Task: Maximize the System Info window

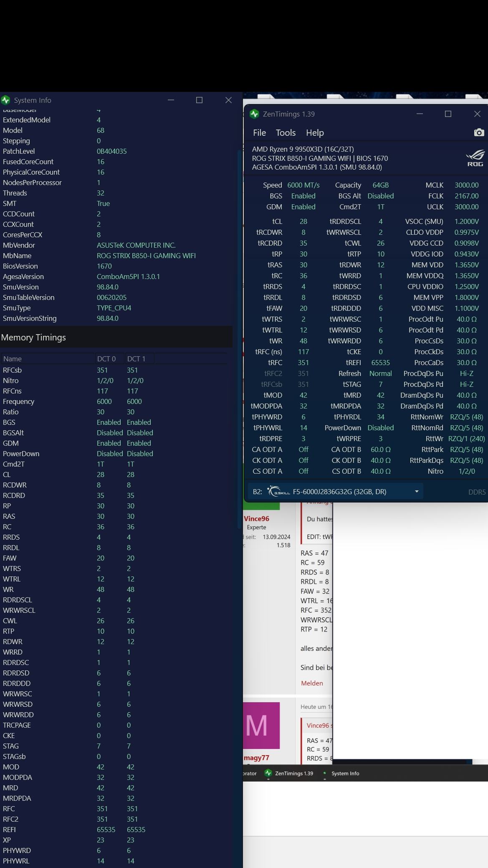Action: tap(199, 100)
